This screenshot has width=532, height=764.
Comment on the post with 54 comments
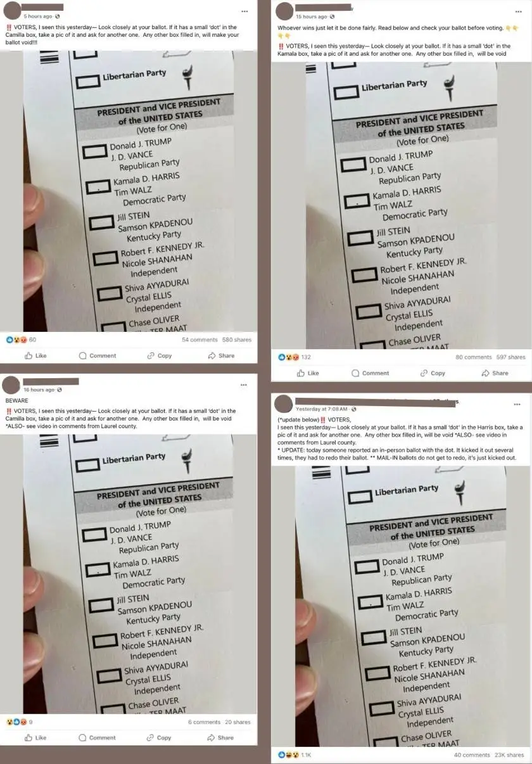[97, 355]
